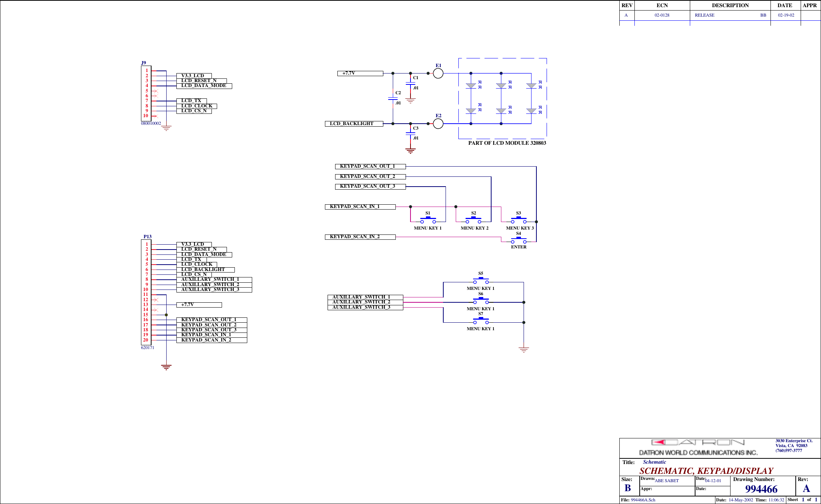Click pin 15 on P13 connector

click(146, 315)
